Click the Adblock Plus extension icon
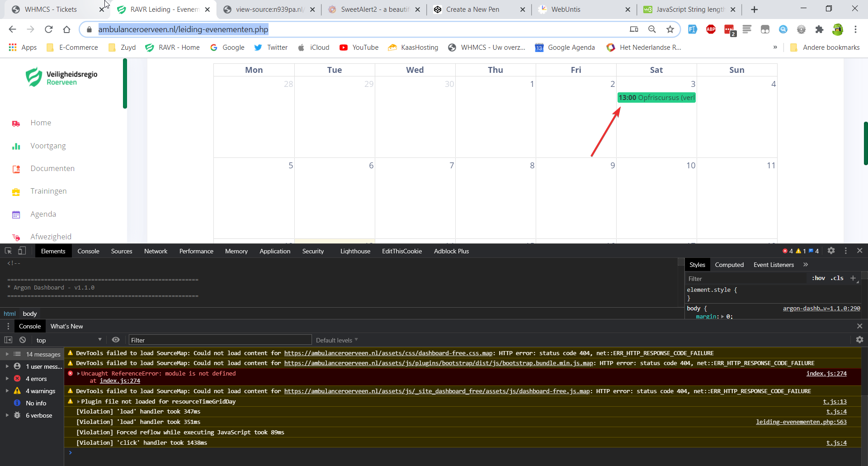Viewport: 868px width, 466px height. coord(711,29)
